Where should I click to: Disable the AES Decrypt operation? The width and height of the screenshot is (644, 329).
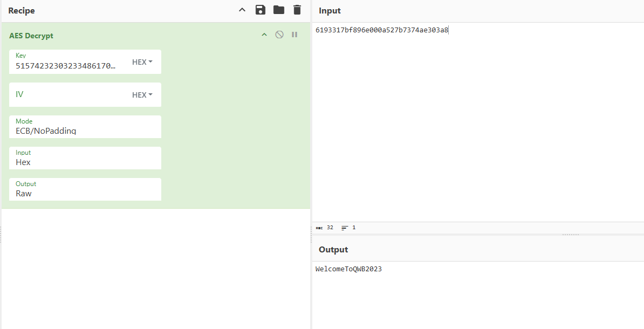pyautogui.click(x=279, y=35)
